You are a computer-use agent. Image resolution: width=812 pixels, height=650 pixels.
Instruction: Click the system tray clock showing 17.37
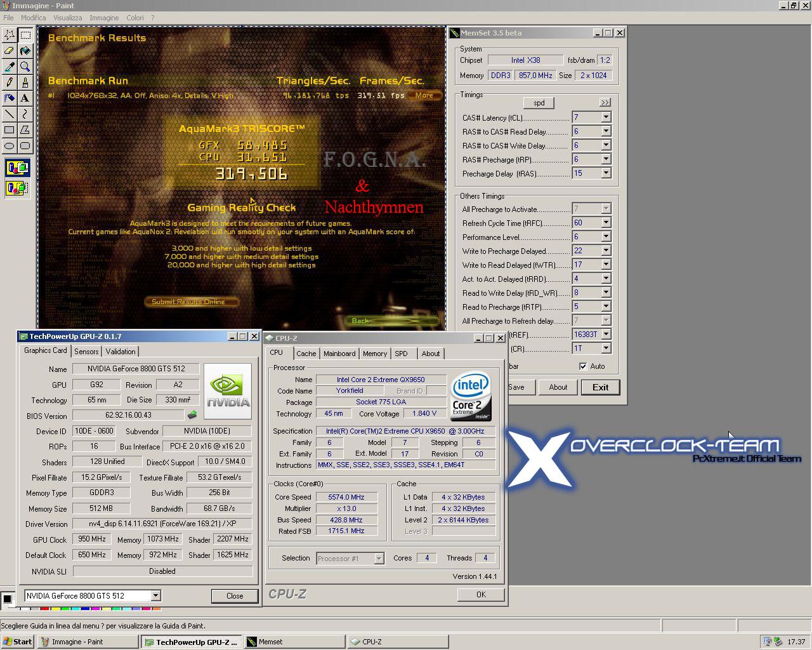point(796,642)
